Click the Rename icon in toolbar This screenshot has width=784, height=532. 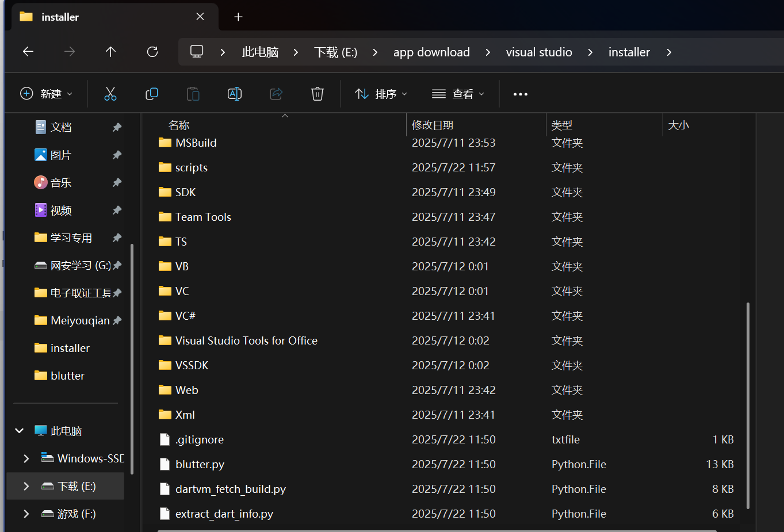tap(235, 94)
